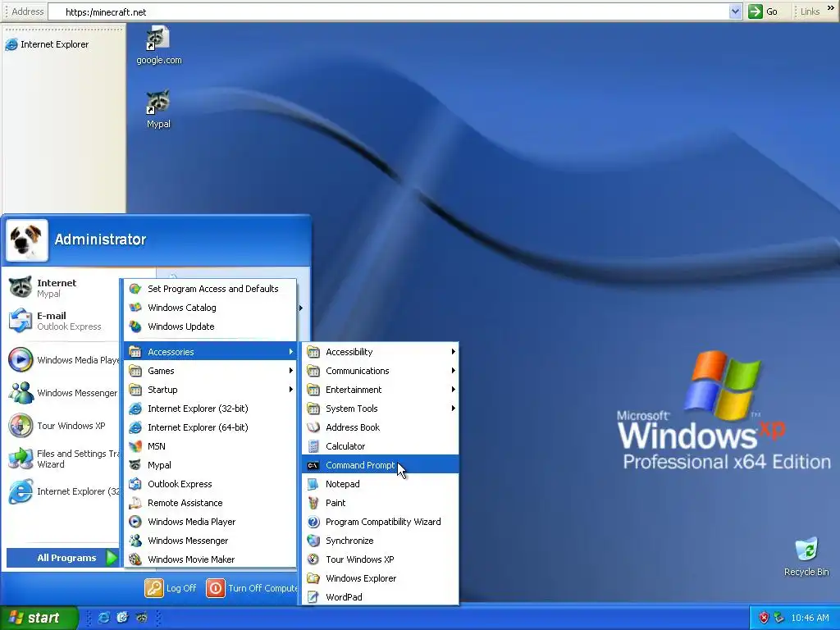
Task: Click Internet Explorer quick launch icon
Action: click(x=104, y=618)
